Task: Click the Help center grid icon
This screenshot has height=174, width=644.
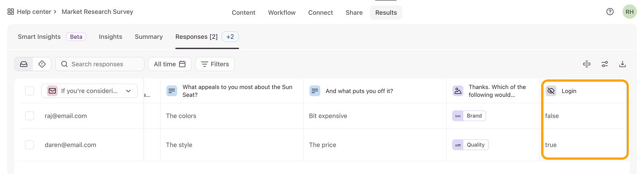Action: (11, 12)
